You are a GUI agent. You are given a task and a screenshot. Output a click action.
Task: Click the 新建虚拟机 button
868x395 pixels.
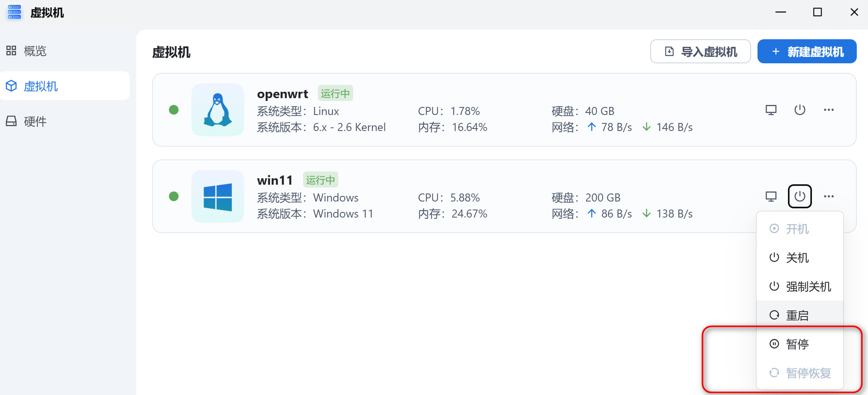807,52
